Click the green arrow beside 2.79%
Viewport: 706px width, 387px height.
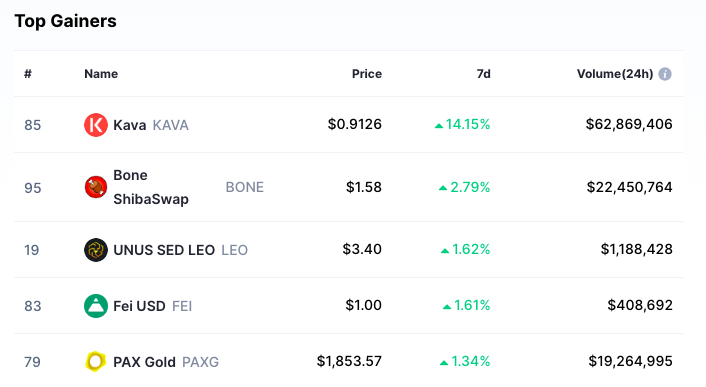point(443,188)
